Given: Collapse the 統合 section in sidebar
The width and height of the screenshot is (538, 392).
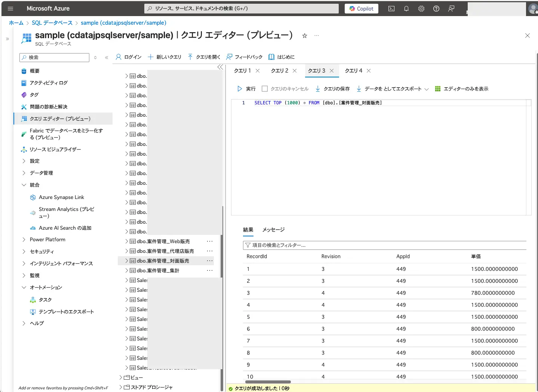Looking at the screenshot, I should coord(24,185).
